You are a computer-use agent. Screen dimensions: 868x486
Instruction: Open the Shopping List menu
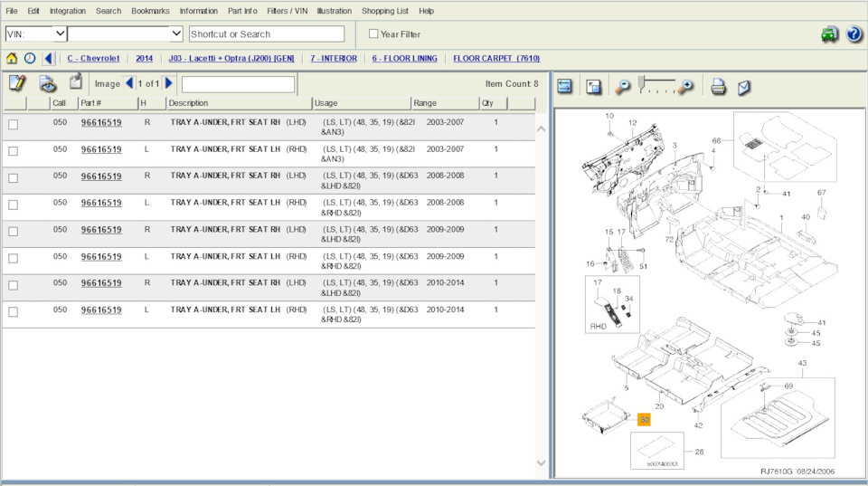click(384, 11)
